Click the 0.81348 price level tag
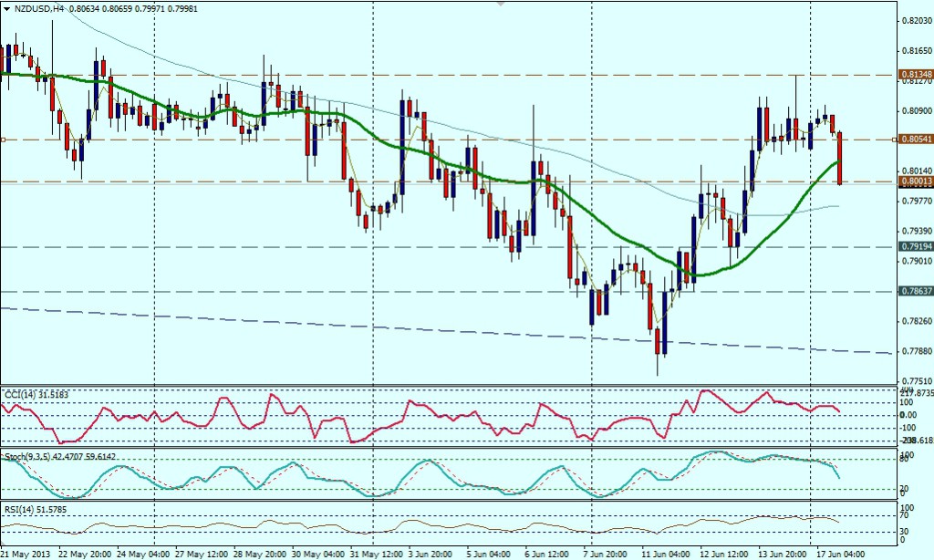 pyautogui.click(x=914, y=74)
